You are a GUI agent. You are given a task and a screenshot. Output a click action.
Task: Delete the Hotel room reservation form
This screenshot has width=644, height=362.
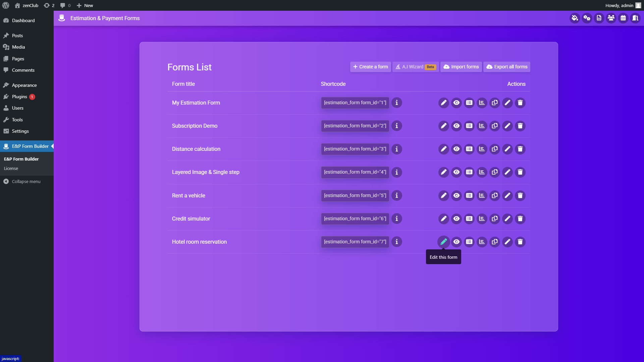point(520,242)
